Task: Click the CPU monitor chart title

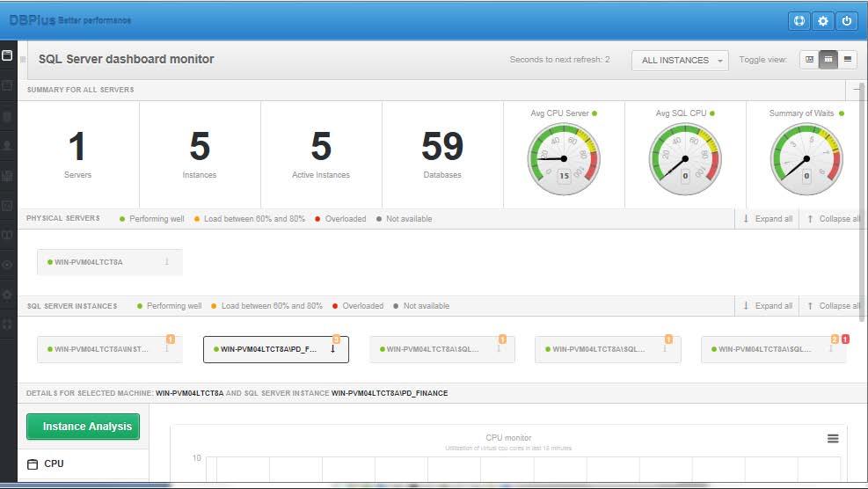Action: coord(508,437)
